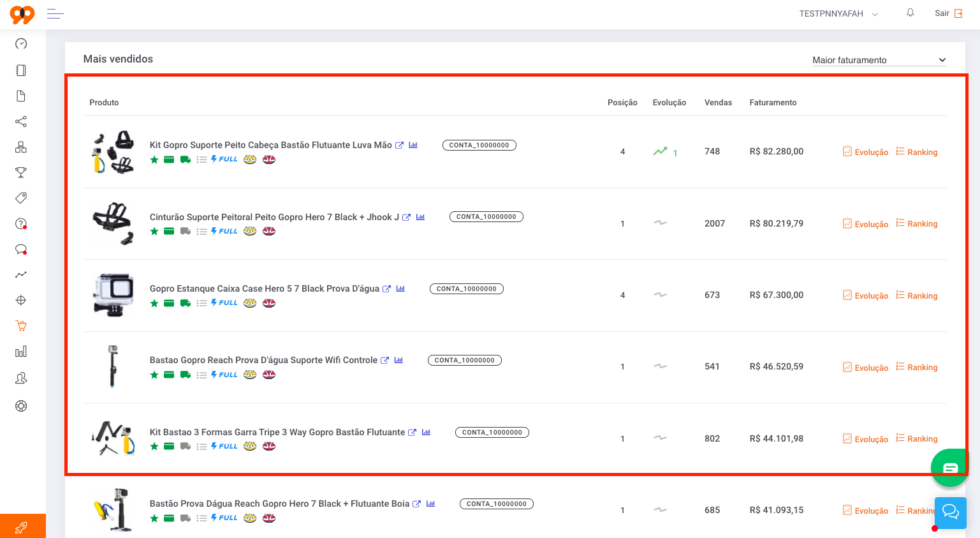The image size is (980, 538).
Task: Open chart icon beside Bastão Prova Dágua Reach
Action: tap(430, 504)
